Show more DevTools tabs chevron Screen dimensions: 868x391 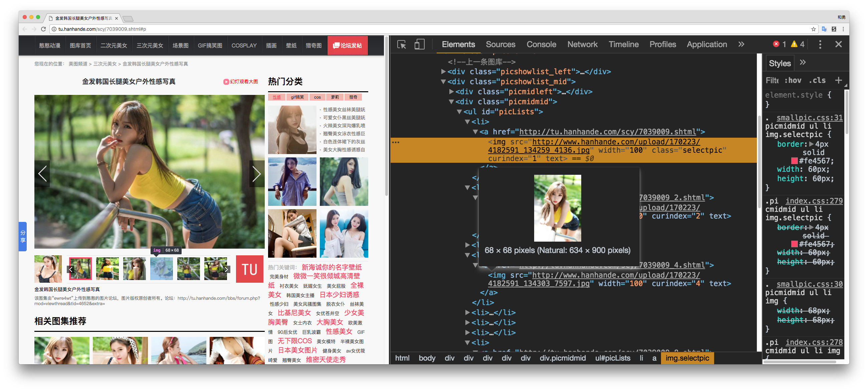click(x=741, y=44)
